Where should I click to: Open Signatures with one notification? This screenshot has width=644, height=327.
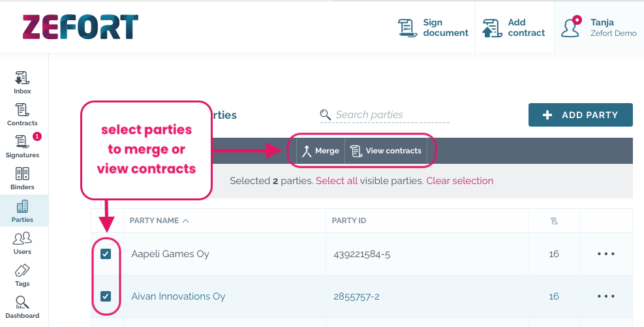(x=22, y=147)
